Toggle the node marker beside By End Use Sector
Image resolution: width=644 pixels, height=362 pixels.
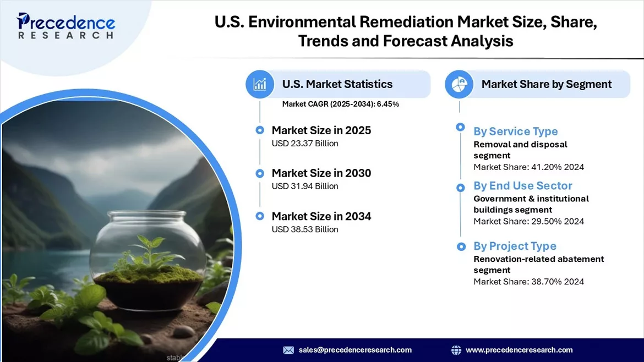(460, 187)
